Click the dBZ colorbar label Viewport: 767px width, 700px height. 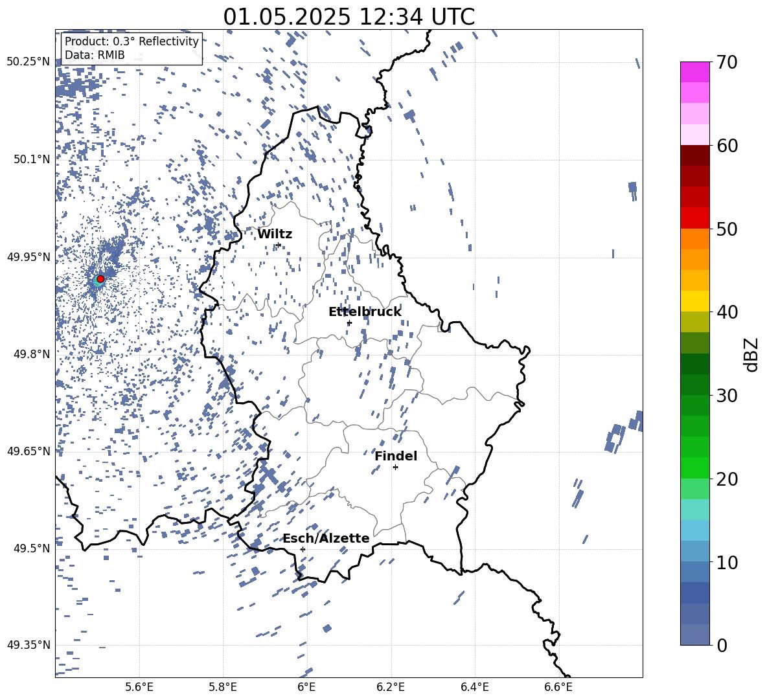pos(750,354)
